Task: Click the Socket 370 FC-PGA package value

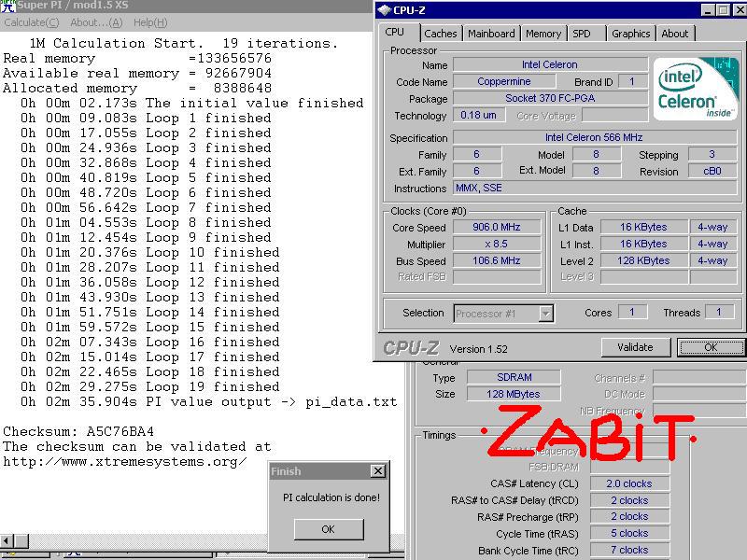Action: [x=550, y=98]
